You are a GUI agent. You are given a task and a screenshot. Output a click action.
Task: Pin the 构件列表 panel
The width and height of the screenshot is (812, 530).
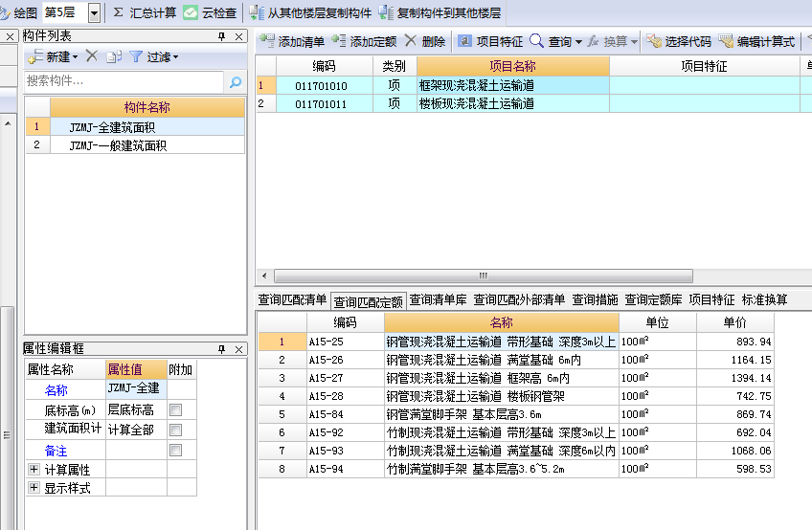pyautogui.click(x=221, y=36)
